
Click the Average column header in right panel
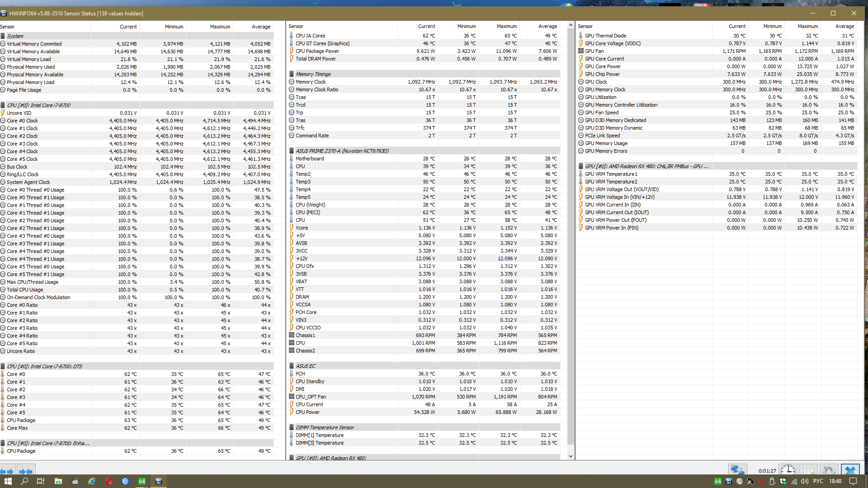coord(844,26)
